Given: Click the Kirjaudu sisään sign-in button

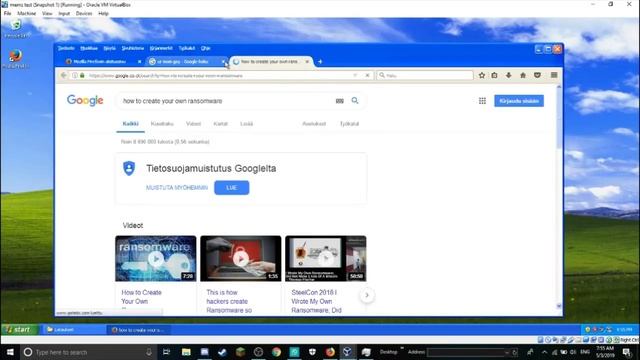Looking at the screenshot, I should pyautogui.click(x=519, y=101).
